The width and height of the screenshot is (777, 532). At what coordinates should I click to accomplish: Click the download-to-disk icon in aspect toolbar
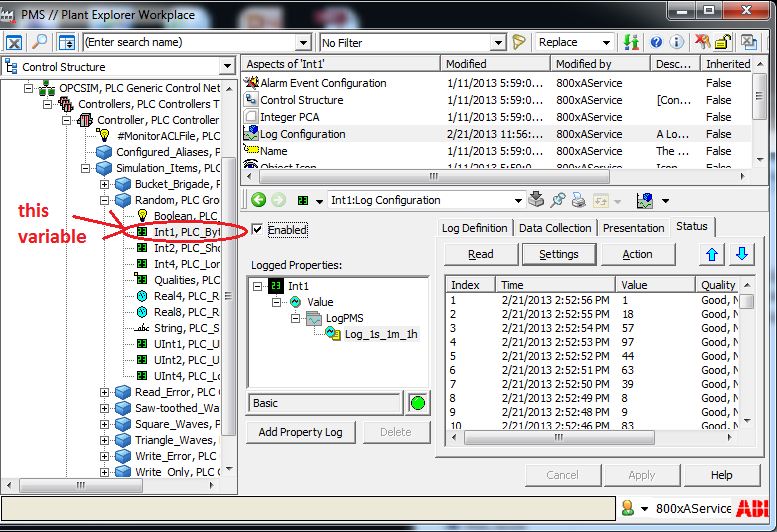[536, 200]
